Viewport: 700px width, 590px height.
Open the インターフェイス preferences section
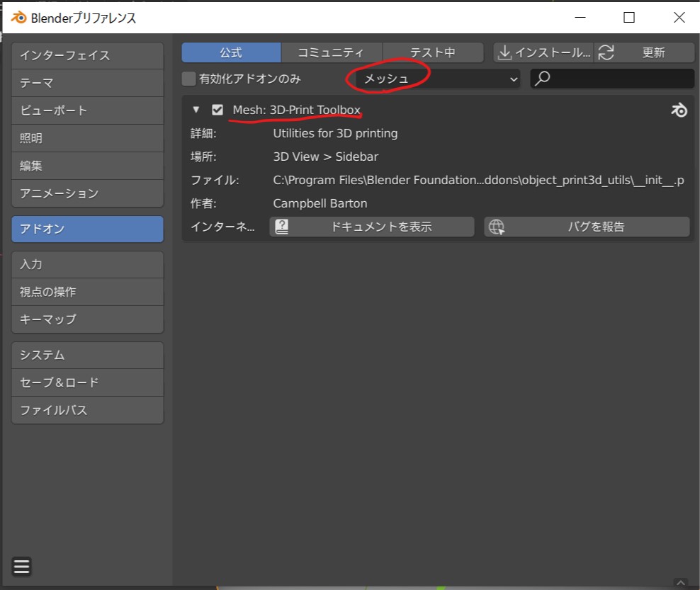click(88, 55)
